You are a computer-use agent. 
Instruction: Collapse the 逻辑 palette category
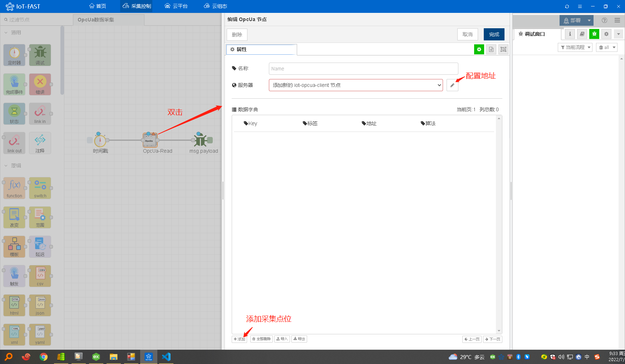click(x=13, y=166)
